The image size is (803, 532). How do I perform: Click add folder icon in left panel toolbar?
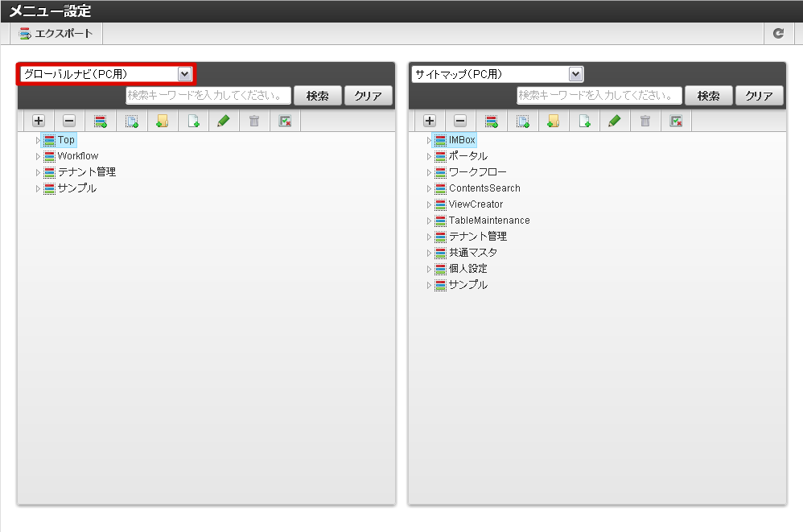click(x=163, y=121)
